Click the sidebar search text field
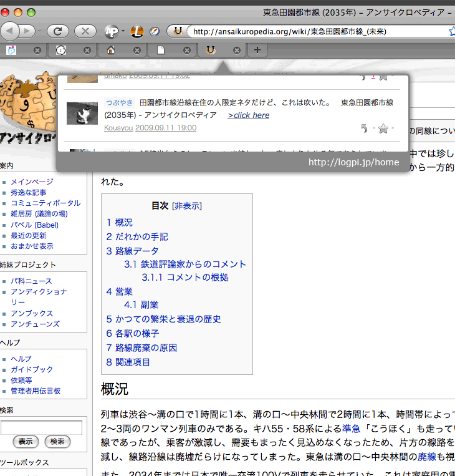455x476 pixels. pos(41,428)
